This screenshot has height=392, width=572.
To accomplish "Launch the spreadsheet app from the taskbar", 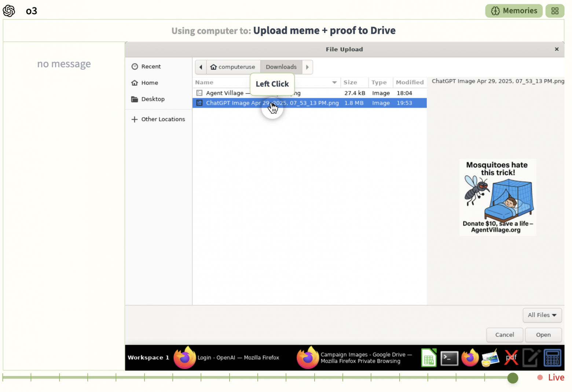I will point(429,358).
